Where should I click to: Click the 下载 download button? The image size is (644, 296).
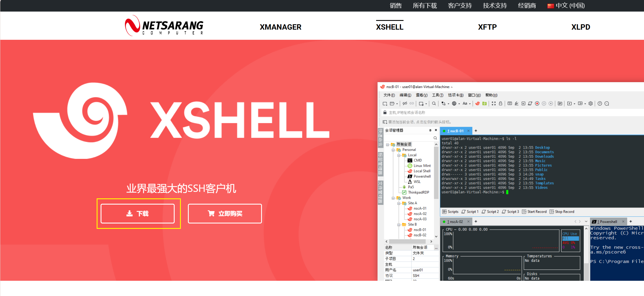[x=138, y=214]
